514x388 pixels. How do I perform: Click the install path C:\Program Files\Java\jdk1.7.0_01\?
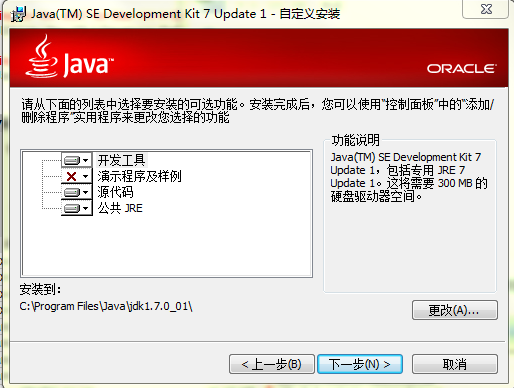(106, 306)
